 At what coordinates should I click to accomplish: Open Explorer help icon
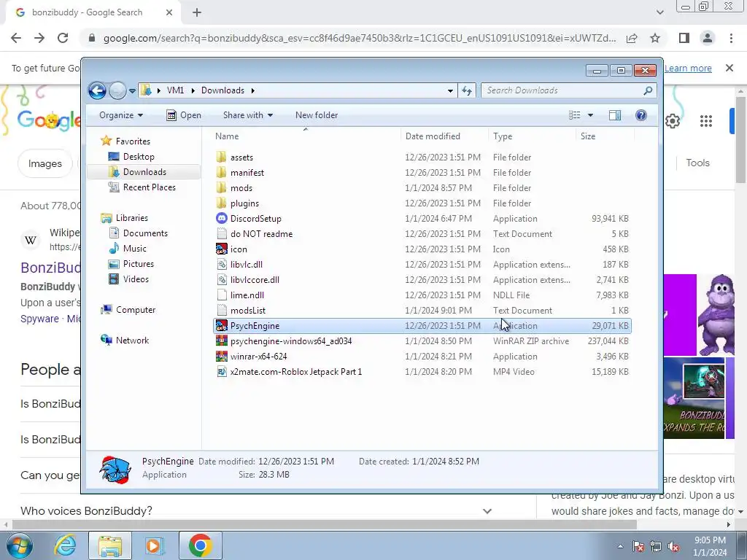click(641, 115)
